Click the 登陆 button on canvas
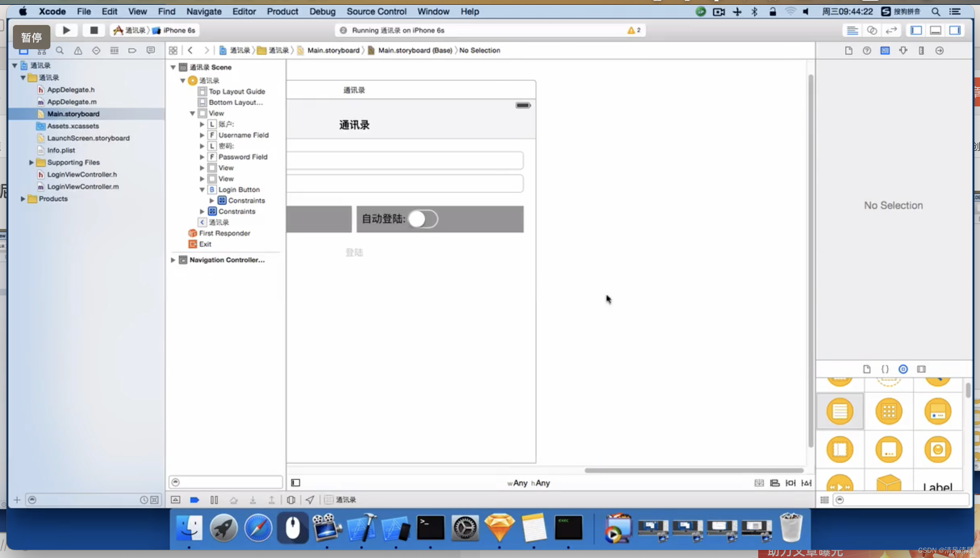Image resolution: width=980 pixels, height=558 pixels. click(354, 252)
